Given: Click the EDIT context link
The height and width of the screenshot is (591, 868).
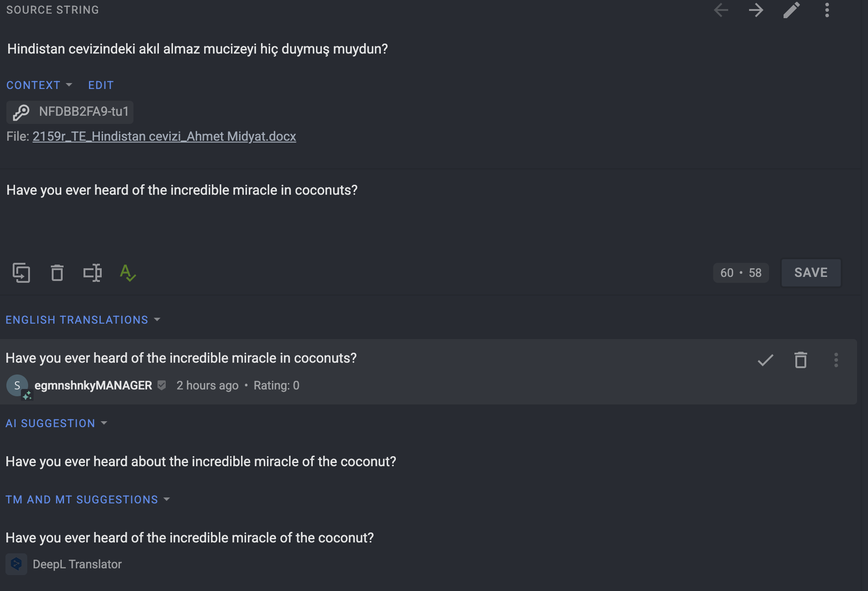Looking at the screenshot, I should (101, 85).
